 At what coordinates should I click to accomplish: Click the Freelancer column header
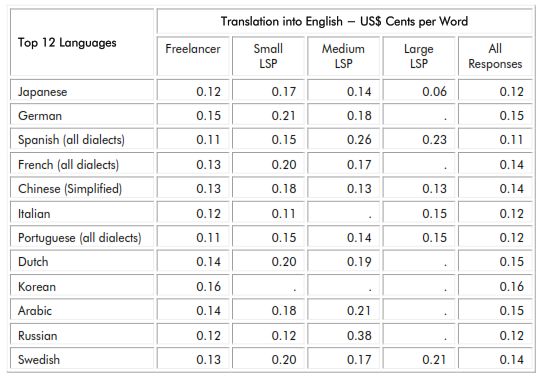click(193, 56)
